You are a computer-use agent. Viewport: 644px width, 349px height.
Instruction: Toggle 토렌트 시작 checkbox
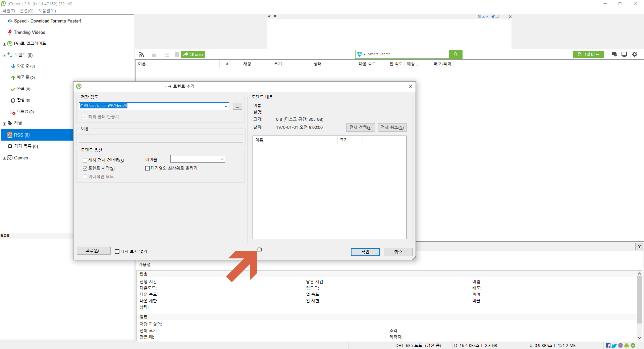click(x=85, y=168)
